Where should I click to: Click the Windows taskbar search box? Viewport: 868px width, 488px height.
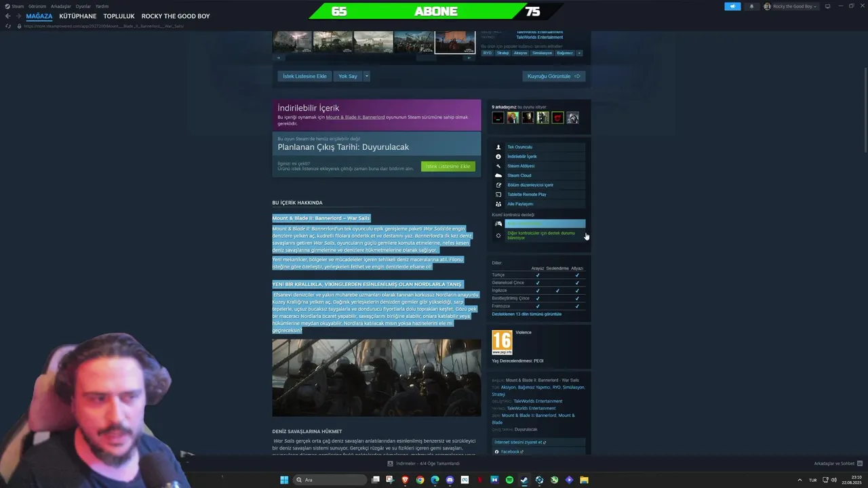(x=331, y=480)
